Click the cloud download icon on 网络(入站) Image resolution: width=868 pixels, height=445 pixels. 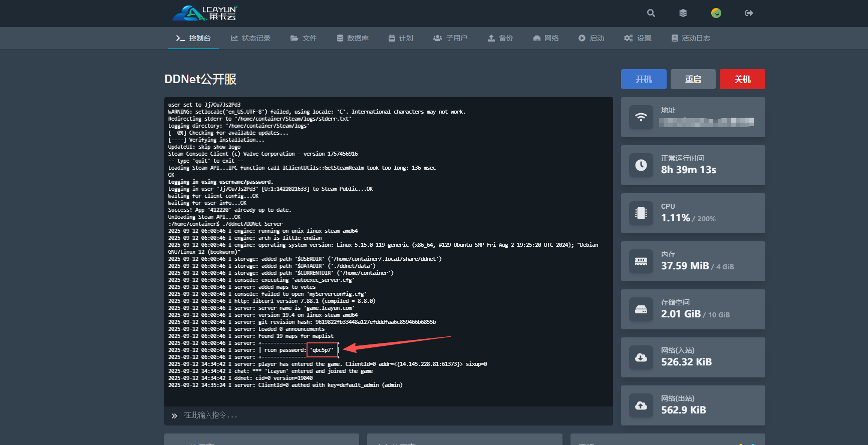(x=641, y=357)
